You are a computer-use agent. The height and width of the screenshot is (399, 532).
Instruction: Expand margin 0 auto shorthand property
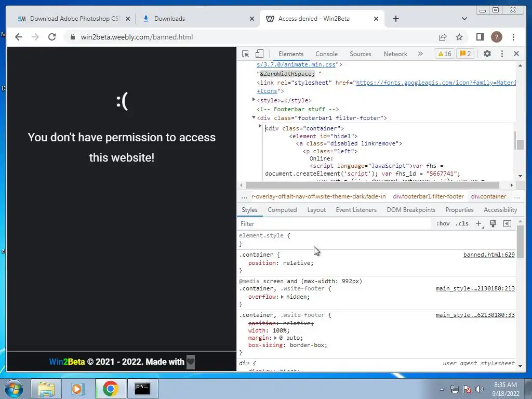coord(275,338)
